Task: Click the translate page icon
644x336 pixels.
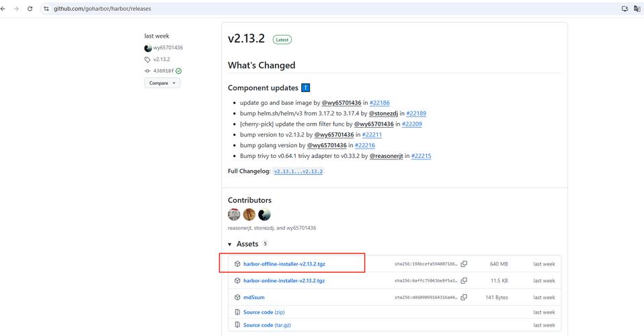Action: [x=637, y=9]
